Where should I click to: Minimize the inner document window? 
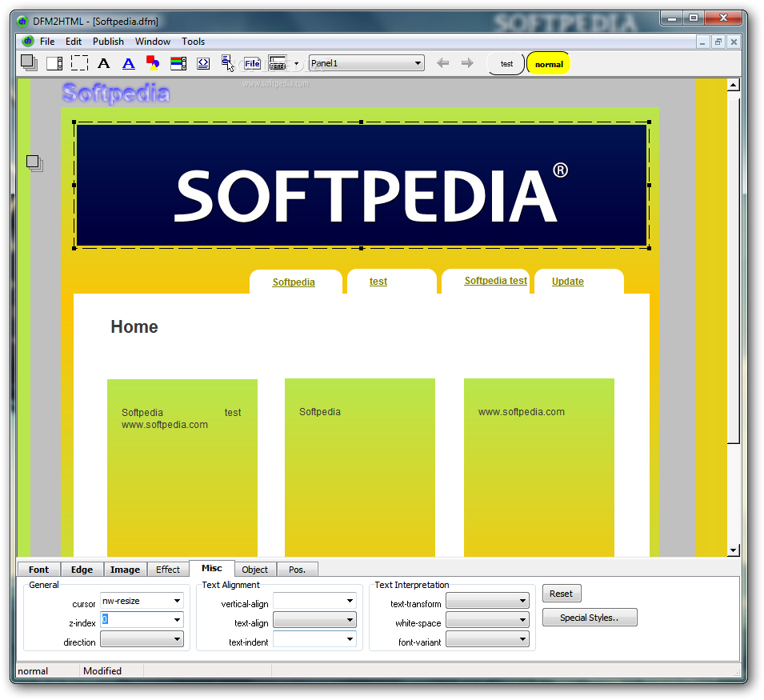point(702,42)
